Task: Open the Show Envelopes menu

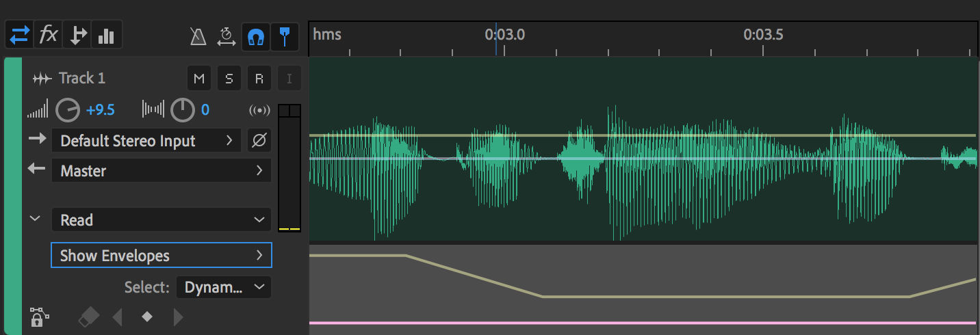Action: click(x=162, y=256)
